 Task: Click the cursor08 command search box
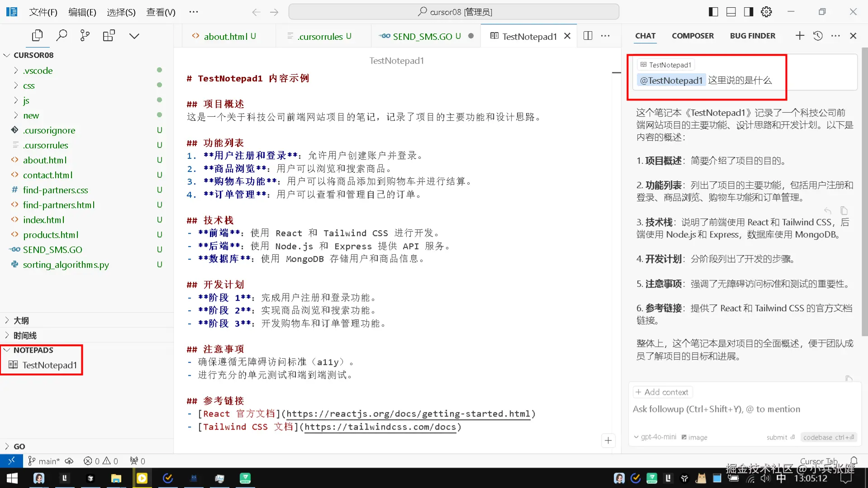454,12
